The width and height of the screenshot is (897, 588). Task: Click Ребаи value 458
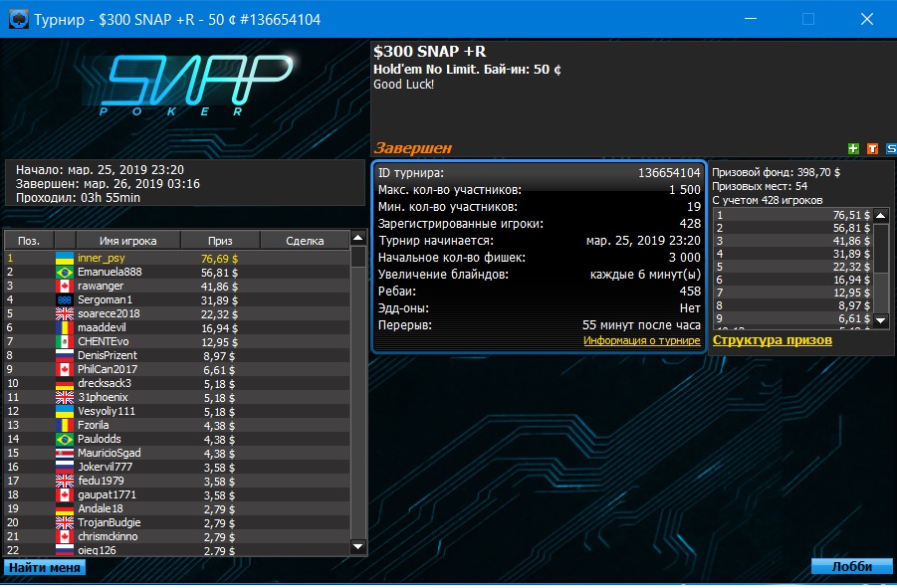tap(689, 292)
